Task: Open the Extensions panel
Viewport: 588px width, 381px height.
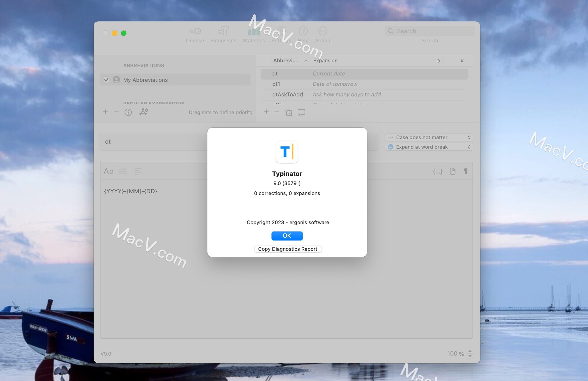Action: click(x=223, y=34)
